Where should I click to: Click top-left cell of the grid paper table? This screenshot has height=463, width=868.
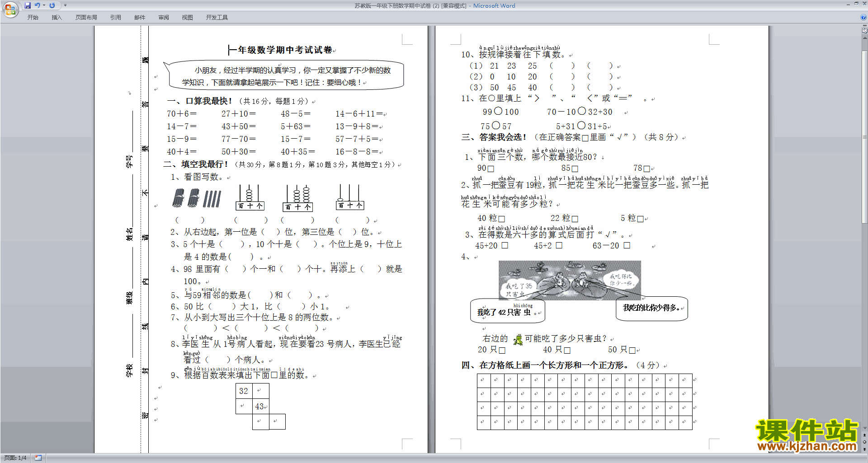[x=484, y=381]
